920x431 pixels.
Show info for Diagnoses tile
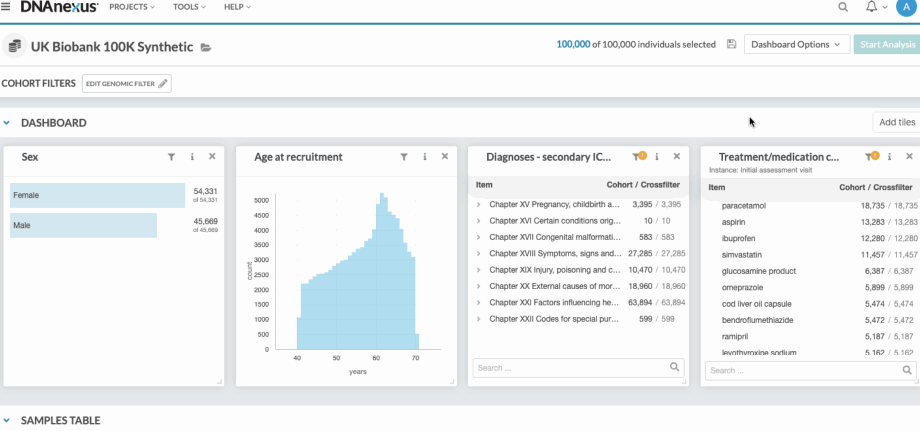click(x=657, y=157)
